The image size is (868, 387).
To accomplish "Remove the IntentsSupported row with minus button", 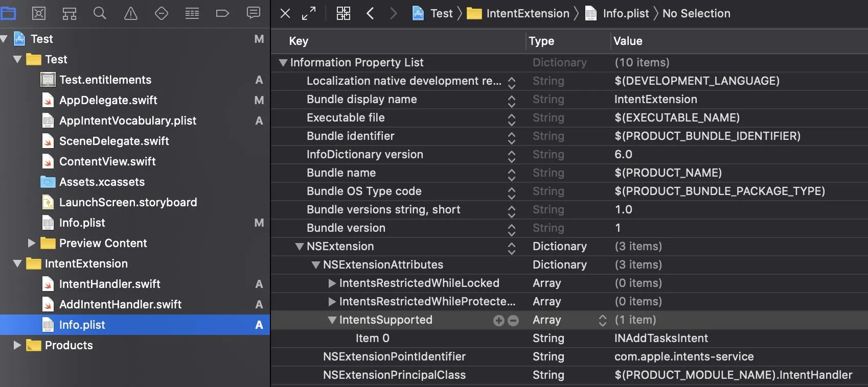I will click(513, 320).
